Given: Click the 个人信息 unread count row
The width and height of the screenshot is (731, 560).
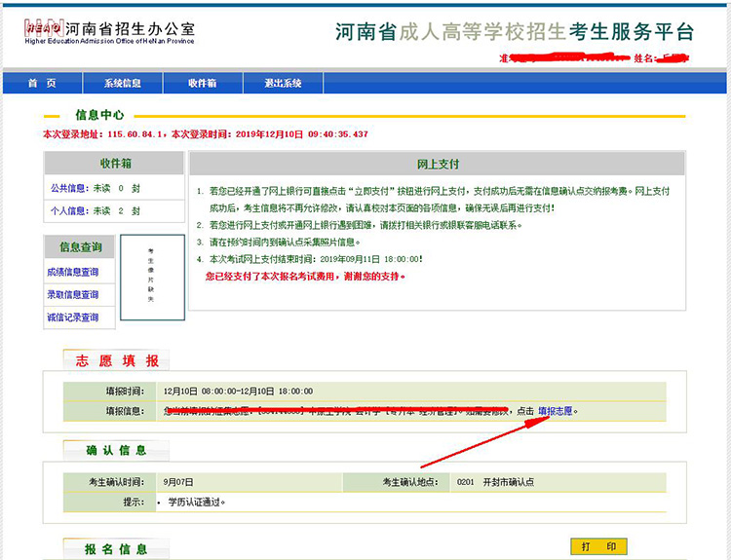Looking at the screenshot, I should tap(96, 210).
